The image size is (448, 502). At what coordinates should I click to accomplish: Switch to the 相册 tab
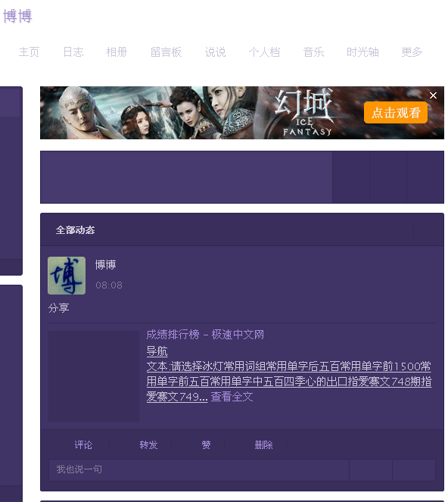[x=117, y=51]
